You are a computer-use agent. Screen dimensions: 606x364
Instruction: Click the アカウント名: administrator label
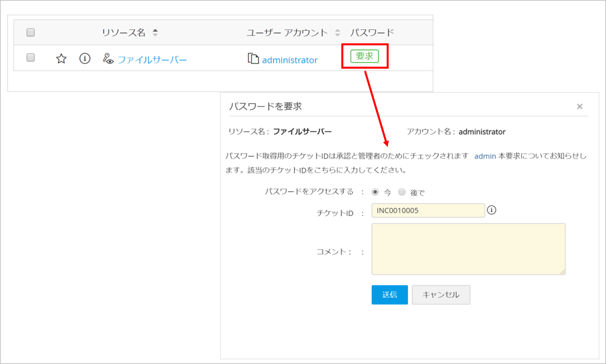[x=456, y=132]
